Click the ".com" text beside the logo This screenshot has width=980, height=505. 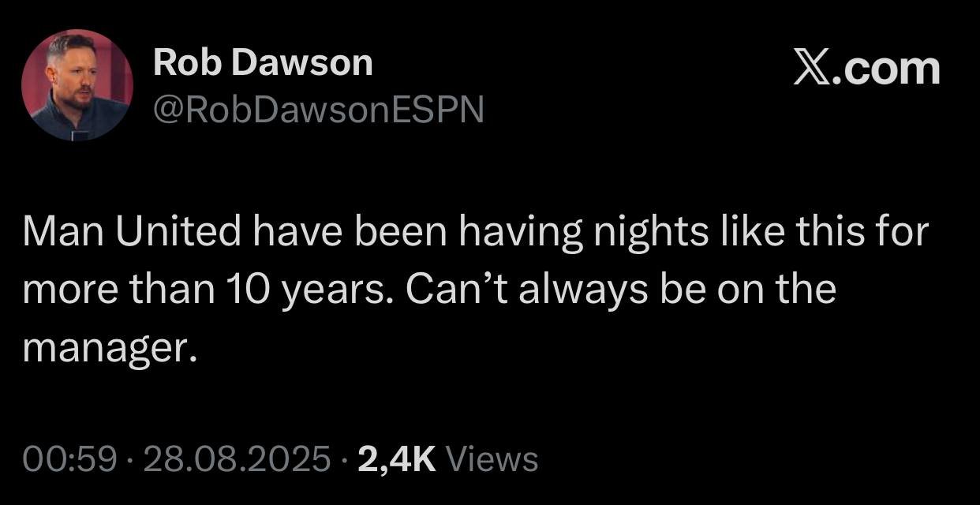pyautogui.click(x=889, y=69)
